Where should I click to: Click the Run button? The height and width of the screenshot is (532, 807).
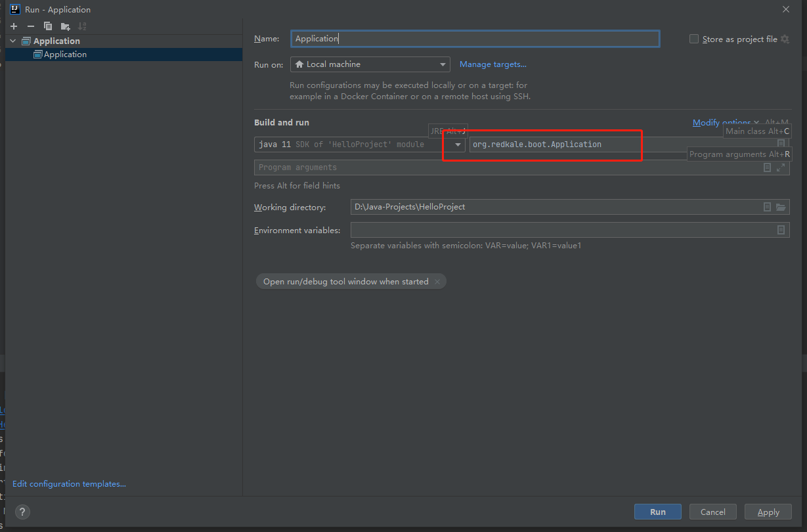657,512
